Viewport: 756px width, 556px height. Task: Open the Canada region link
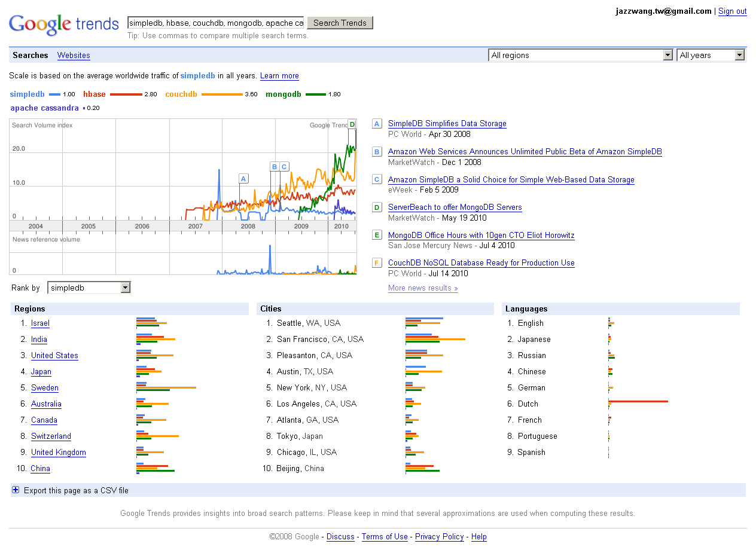coord(44,420)
